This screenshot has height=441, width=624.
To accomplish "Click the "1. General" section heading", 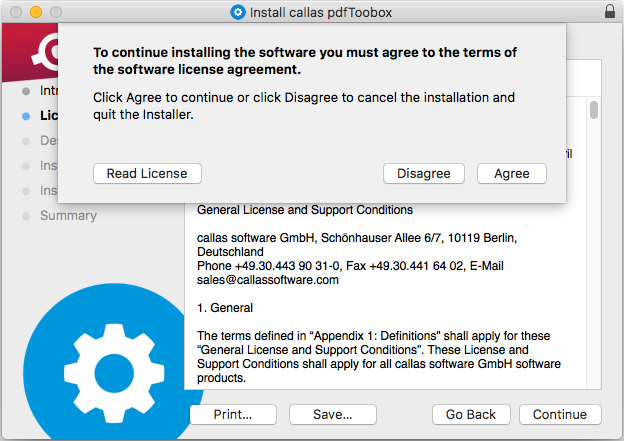I will [x=225, y=308].
